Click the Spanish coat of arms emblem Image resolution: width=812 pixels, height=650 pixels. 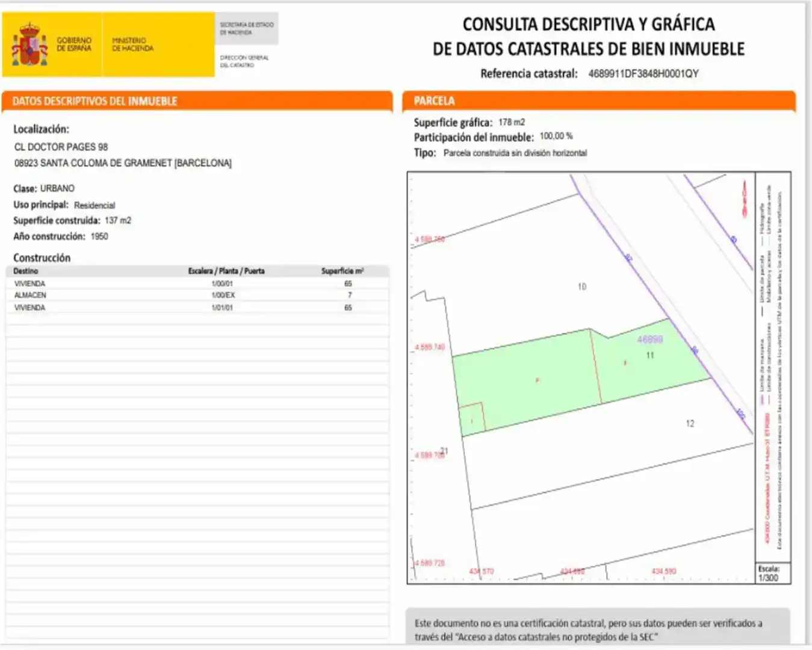click(29, 45)
